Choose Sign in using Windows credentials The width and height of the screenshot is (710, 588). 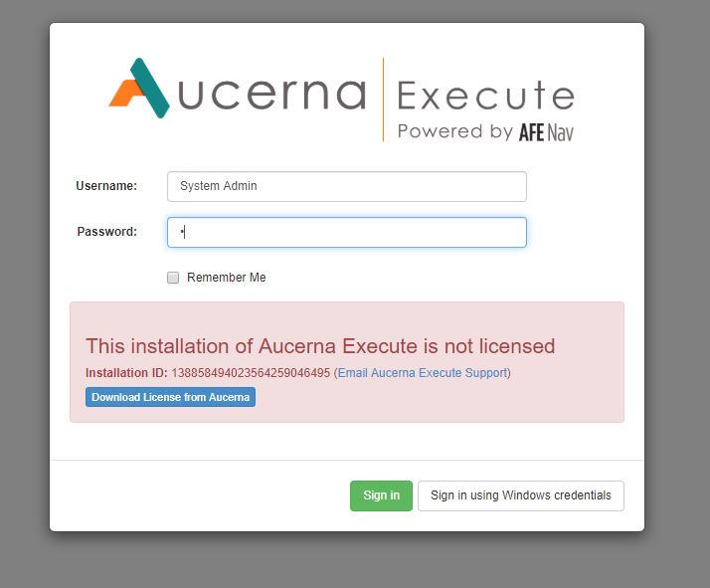[520, 495]
